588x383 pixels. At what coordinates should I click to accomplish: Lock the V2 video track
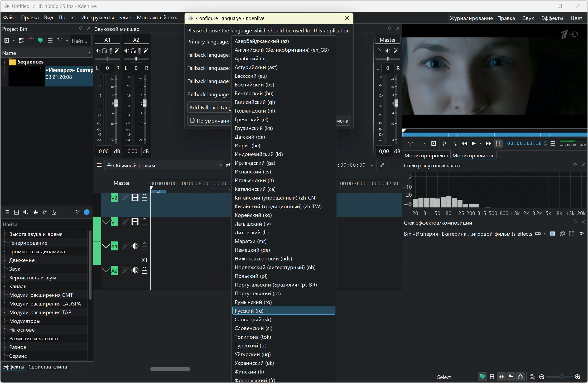pos(144,198)
